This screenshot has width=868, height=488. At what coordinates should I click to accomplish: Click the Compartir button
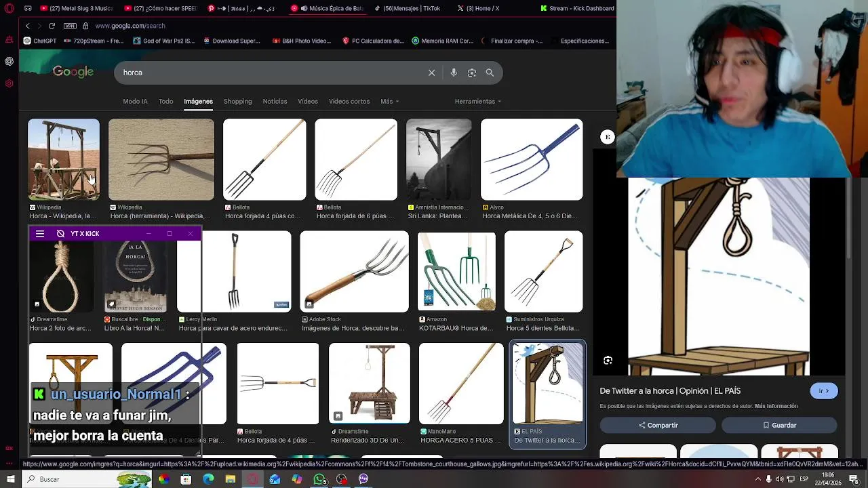(x=658, y=425)
